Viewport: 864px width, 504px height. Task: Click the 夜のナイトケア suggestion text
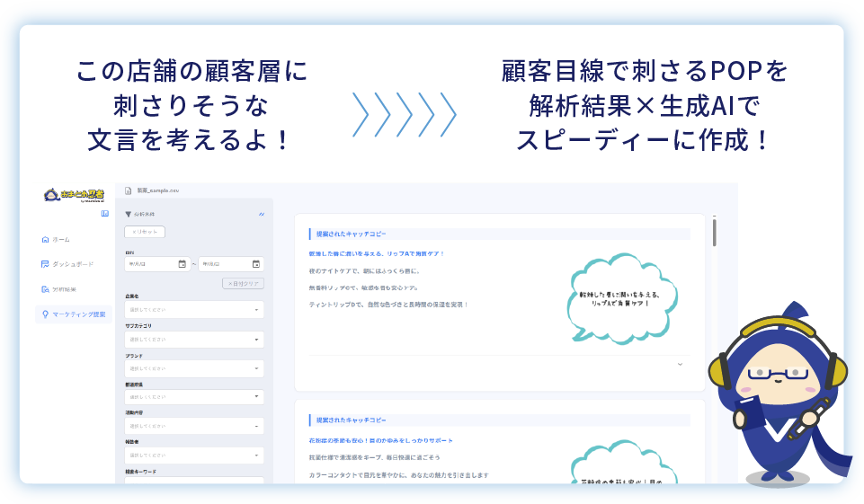(x=364, y=271)
